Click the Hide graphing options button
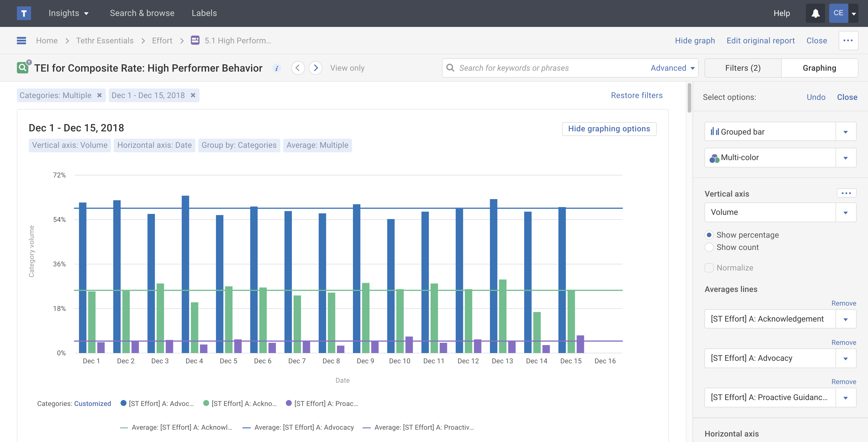Image resolution: width=868 pixels, height=442 pixels. (609, 129)
